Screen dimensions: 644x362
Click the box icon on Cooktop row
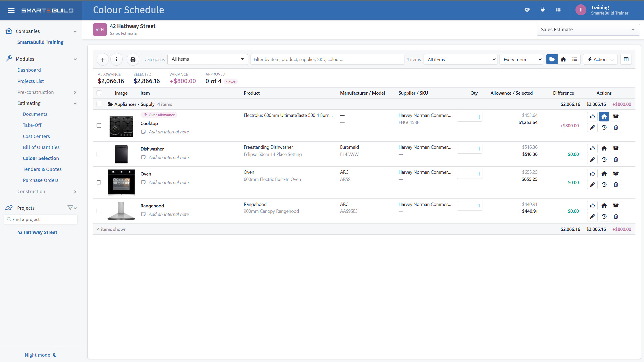pyautogui.click(x=616, y=117)
